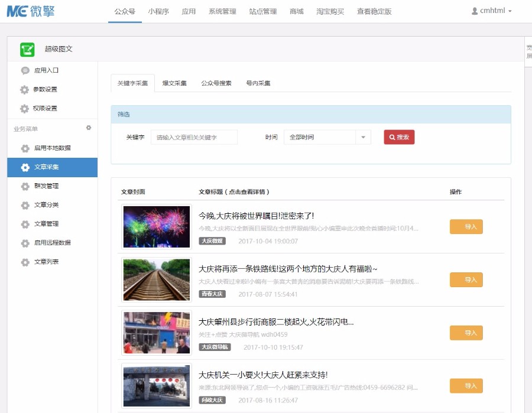Click the gear icon beside 文章分类
The width and height of the screenshot is (532, 413).
25,205
